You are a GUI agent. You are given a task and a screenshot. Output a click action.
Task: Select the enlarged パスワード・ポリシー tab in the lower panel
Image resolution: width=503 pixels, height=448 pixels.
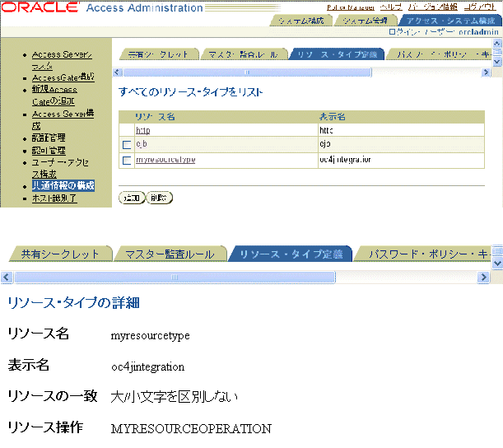422,254
